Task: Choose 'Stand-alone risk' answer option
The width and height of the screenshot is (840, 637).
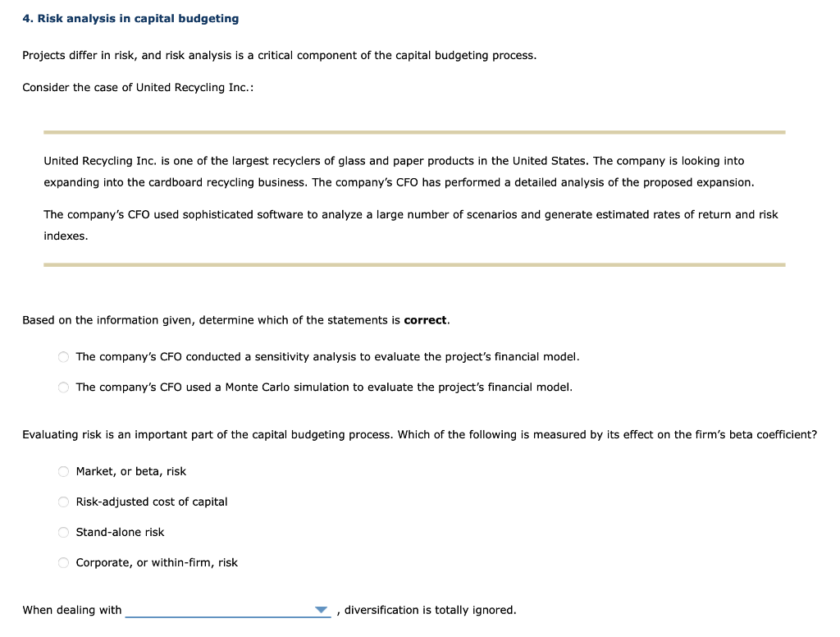Action: (x=63, y=532)
